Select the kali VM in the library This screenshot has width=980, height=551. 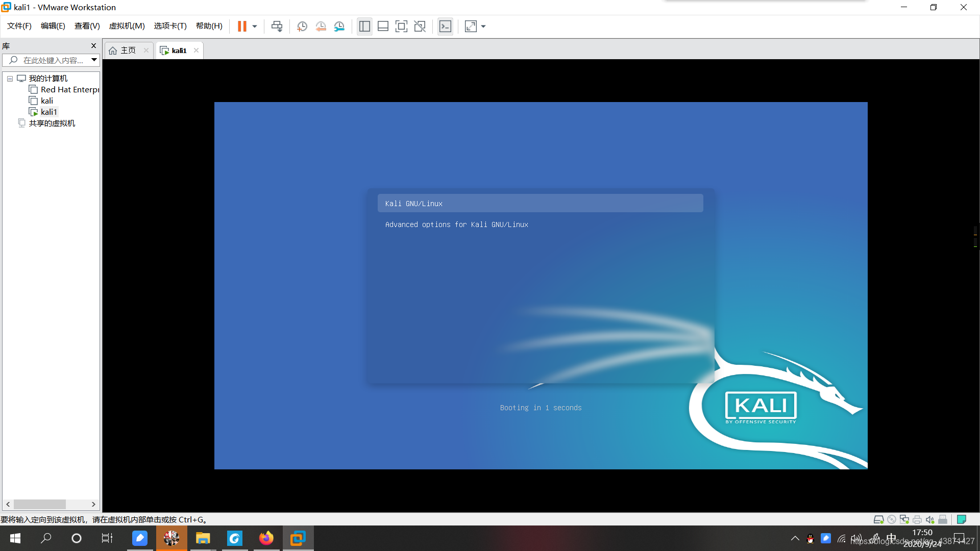click(47, 101)
